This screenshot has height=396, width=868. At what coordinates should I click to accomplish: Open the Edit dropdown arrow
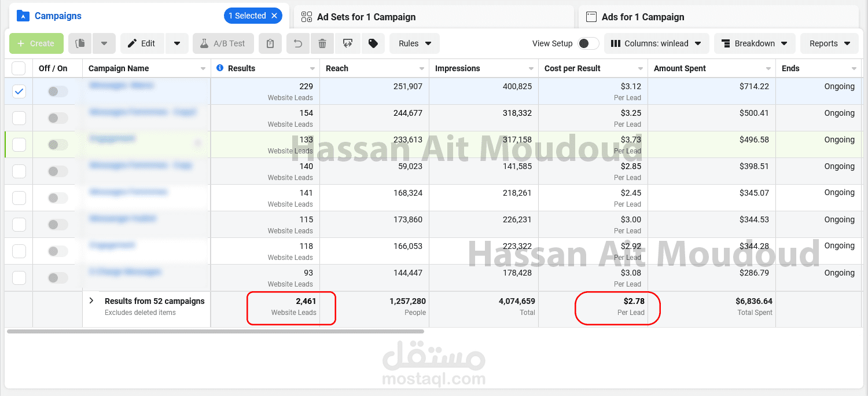click(x=177, y=43)
